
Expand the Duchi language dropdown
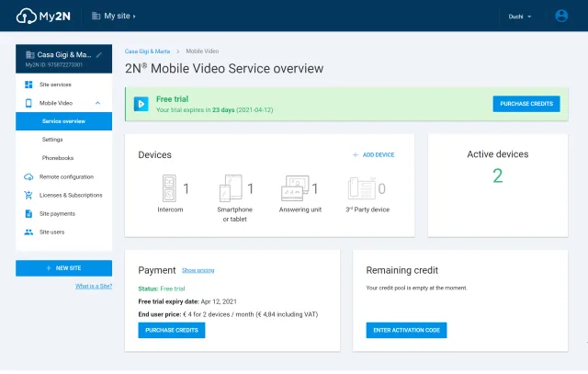click(x=520, y=17)
